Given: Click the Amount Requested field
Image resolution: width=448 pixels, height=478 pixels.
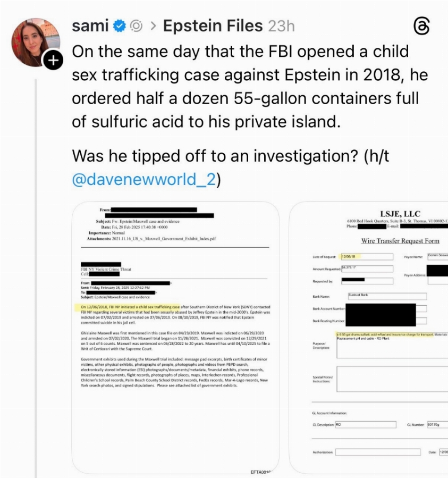Looking at the screenshot, I should (x=367, y=269).
